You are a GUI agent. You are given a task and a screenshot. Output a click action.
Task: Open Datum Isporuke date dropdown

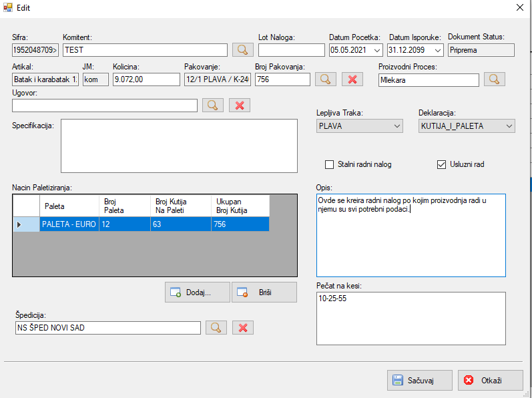coord(438,50)
